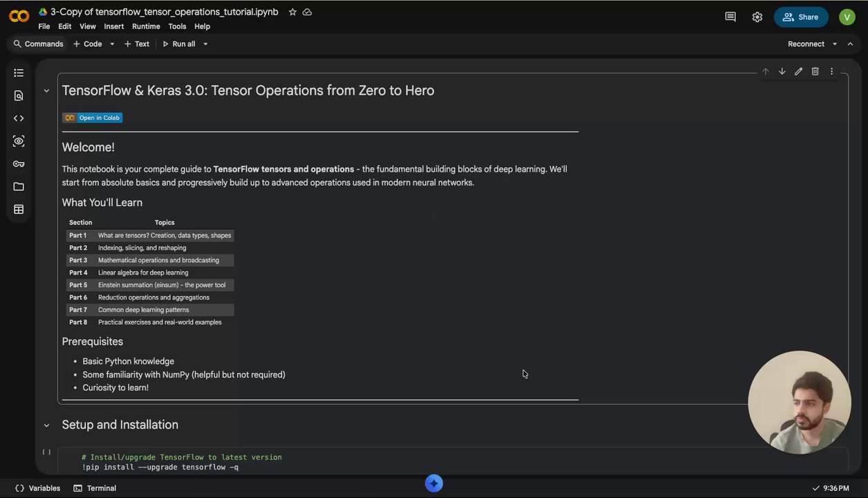Viewport: 868px width, 498px height.
Task: Click the Reconnect button
Action: coord(806,44)
